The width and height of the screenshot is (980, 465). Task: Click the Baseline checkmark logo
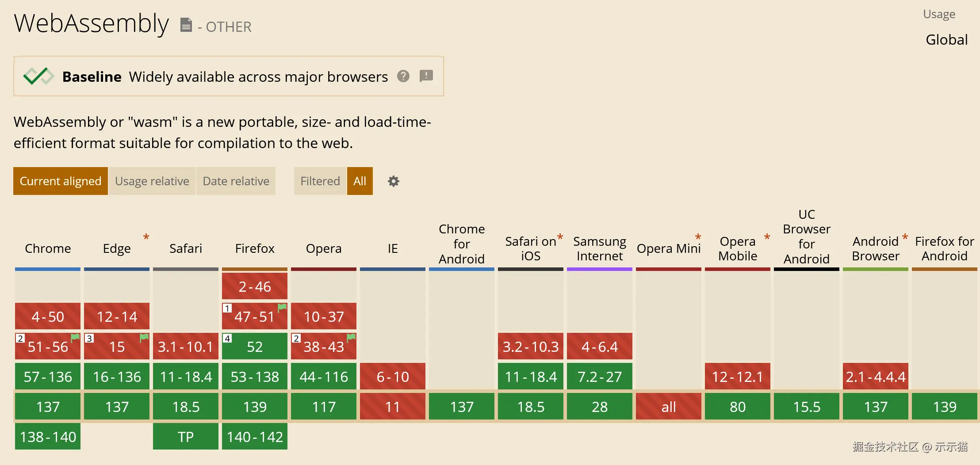(x=38, y=76)
